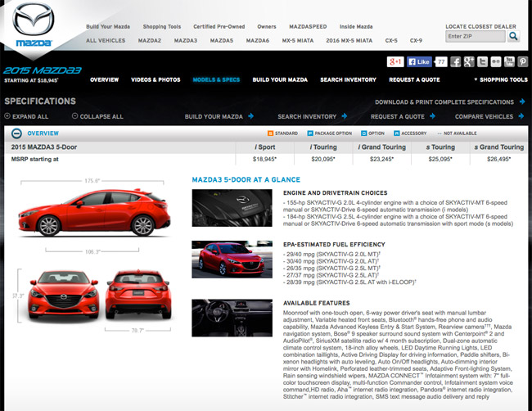Click the Facebook Like button
Image resolution: width=532 pixels, height=411 pixels.
tap(419, 61)
